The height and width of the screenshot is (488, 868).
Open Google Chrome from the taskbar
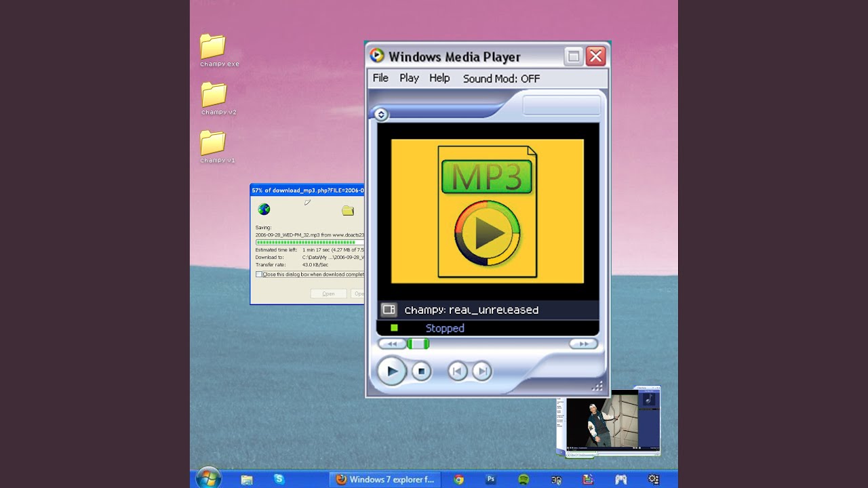pos(459,479)
